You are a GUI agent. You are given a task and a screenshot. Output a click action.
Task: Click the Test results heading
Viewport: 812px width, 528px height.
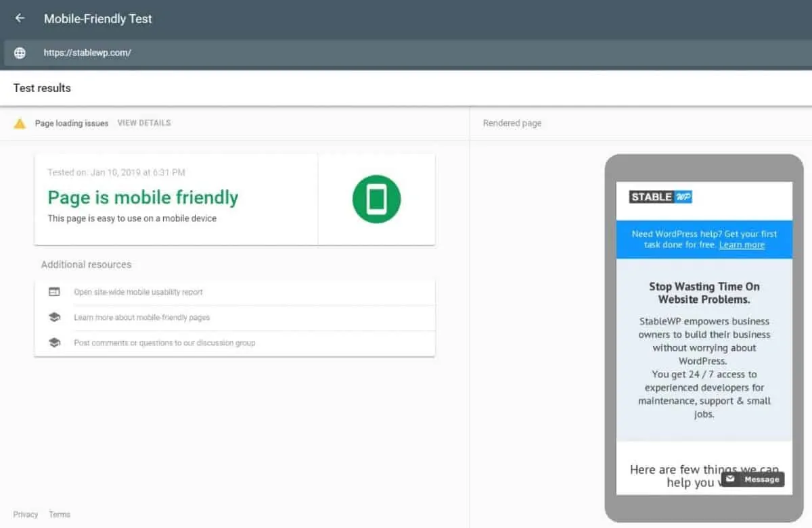pos(42,88)
